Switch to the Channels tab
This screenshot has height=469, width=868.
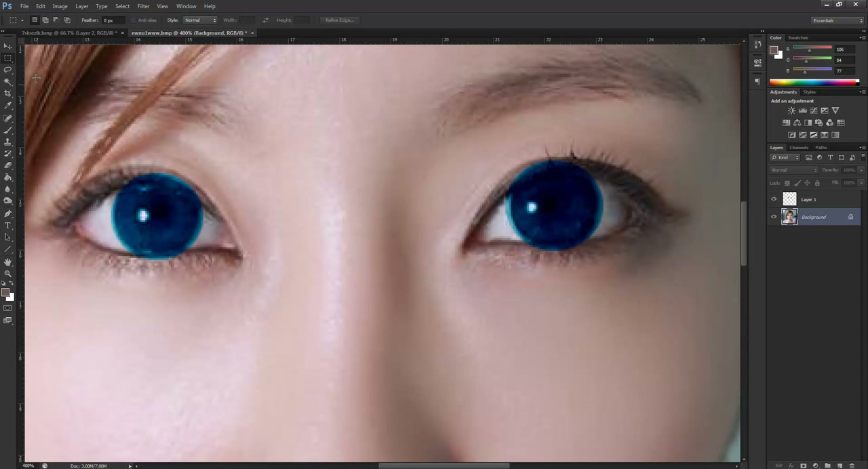pyautogui.click(x=799, y=147)
